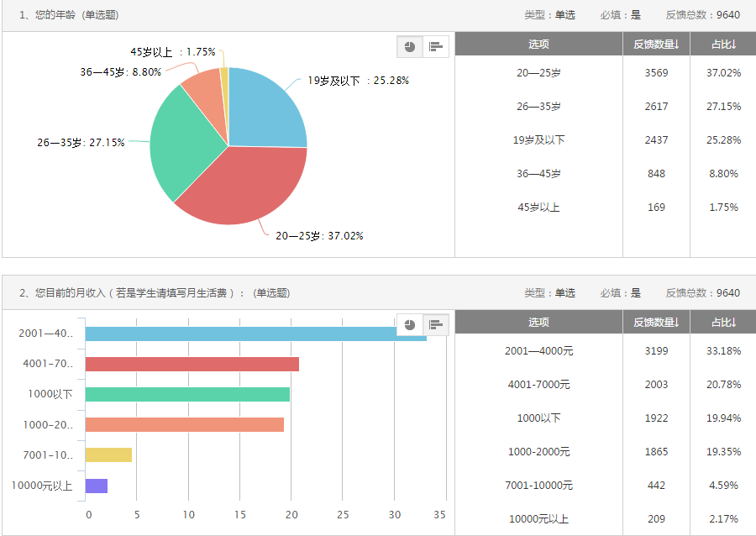Sort age table by 占比 column
The height and width of the screenshot is (536, 756).
coord(723,44)
